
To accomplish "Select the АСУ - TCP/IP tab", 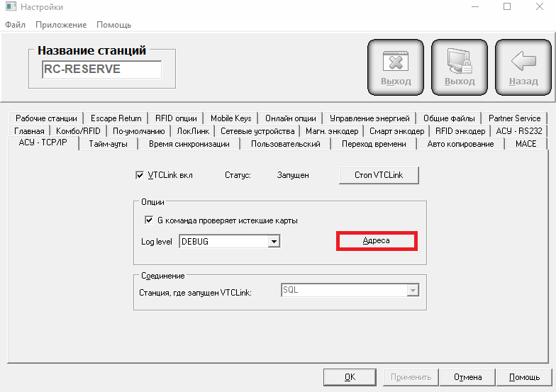I will point(43,143).
